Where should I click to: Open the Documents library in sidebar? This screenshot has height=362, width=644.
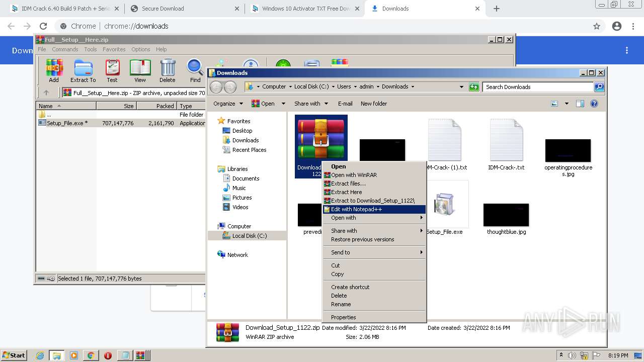[x=246, y=178]
